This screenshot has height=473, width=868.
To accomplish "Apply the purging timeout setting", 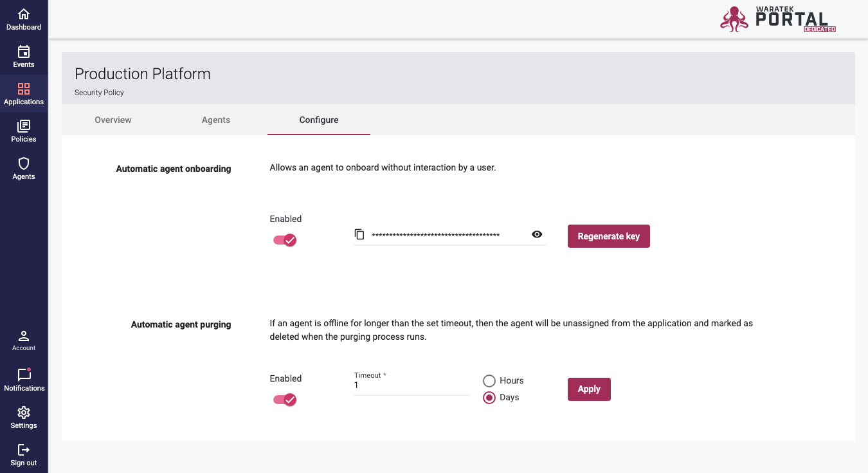I will tap(589, 389).
